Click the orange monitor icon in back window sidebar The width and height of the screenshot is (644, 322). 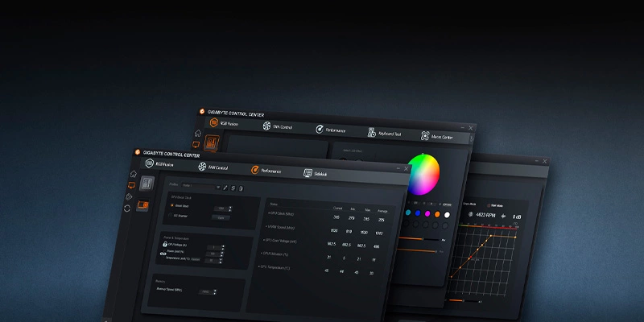coord(196,145)
